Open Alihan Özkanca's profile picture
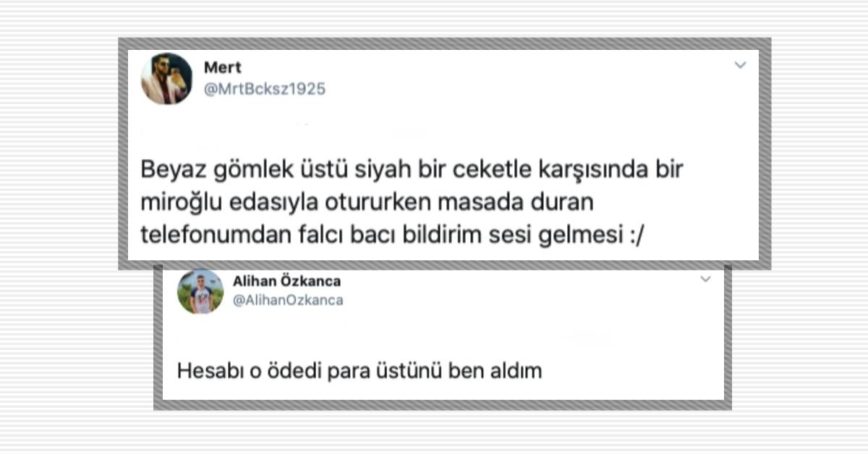The image size is (868, 454). 200,291
